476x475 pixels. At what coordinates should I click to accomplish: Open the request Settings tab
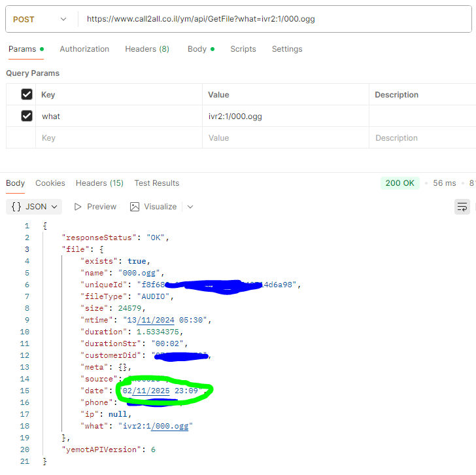click(x=287, y=49)
